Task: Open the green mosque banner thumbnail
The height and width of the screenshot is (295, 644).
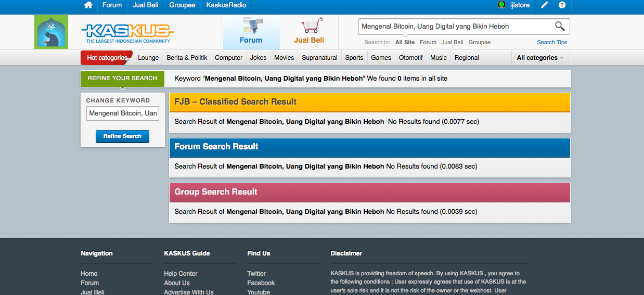Action: (x=51, y=32)
